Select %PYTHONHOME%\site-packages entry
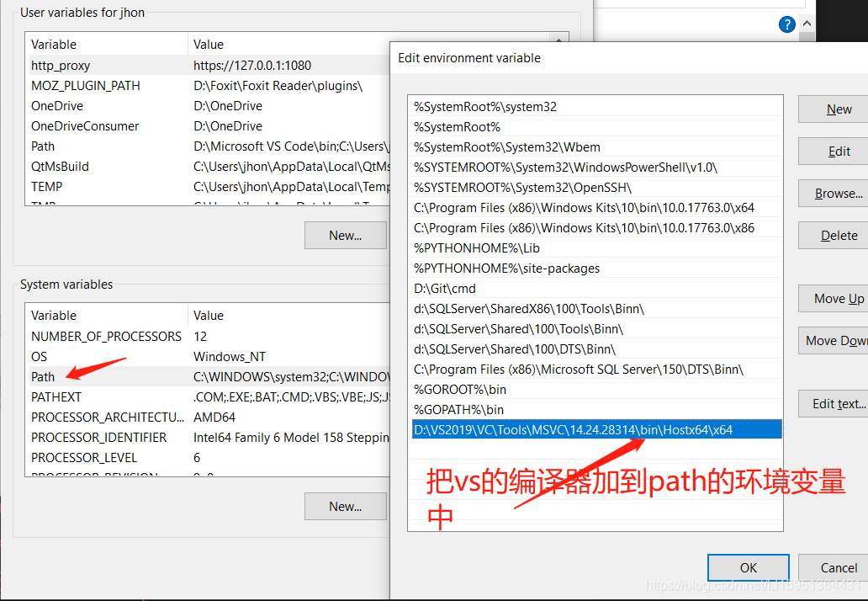 (x=596, y=269)
